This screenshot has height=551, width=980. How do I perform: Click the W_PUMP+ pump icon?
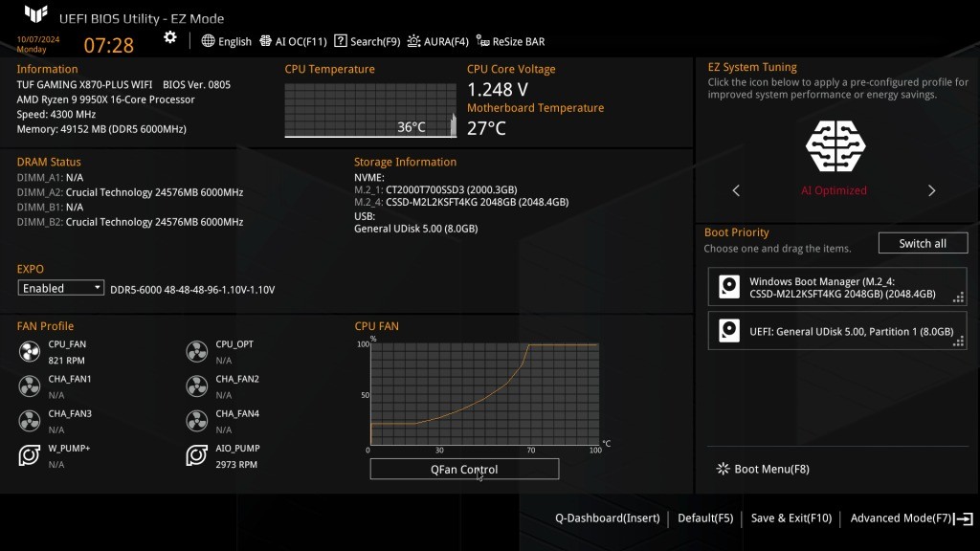[x=30, y=455]
